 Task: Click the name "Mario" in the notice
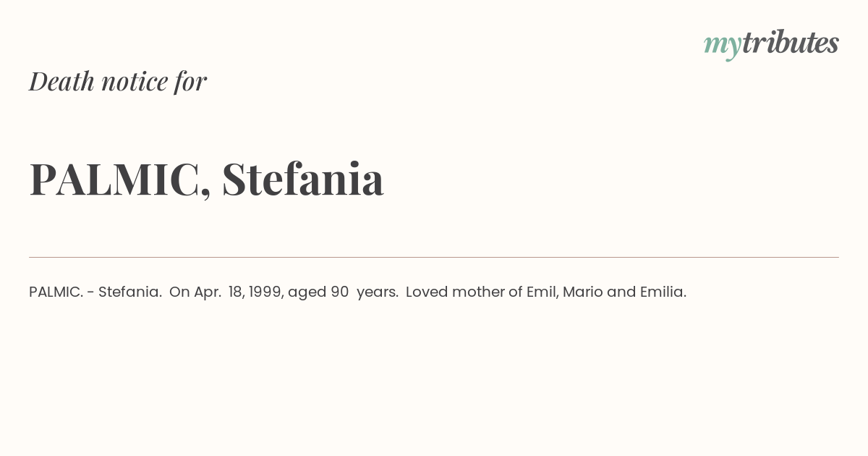[582, 292]
